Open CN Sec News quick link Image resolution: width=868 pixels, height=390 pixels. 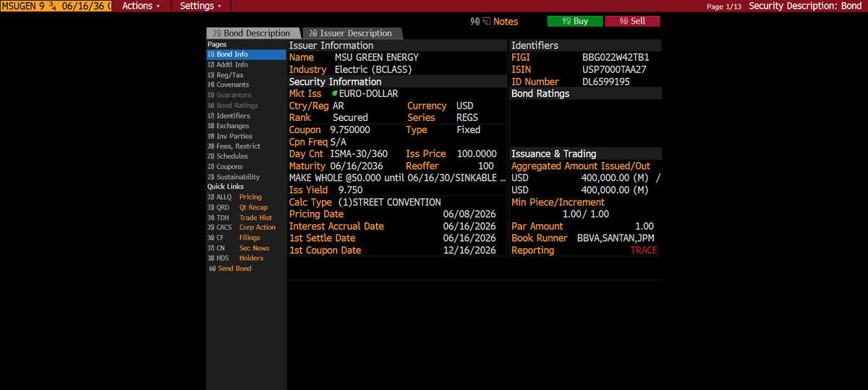click(239, 247)
